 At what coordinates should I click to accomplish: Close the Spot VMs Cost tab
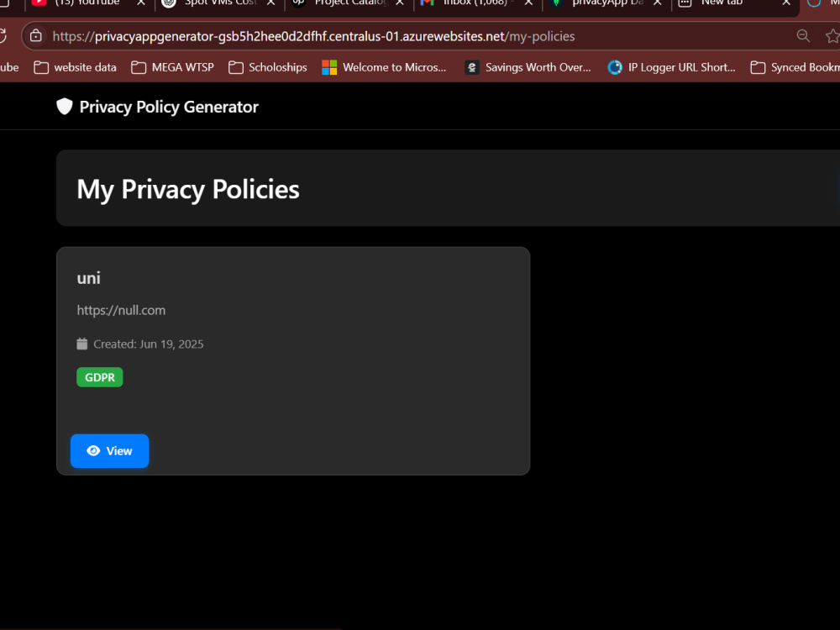[x=271, y=3]
